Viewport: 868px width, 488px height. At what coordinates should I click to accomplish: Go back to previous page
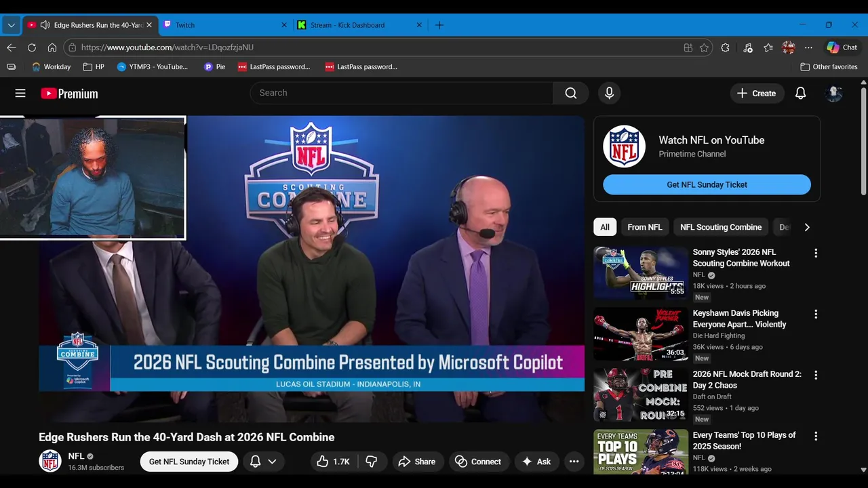(12, 47)
